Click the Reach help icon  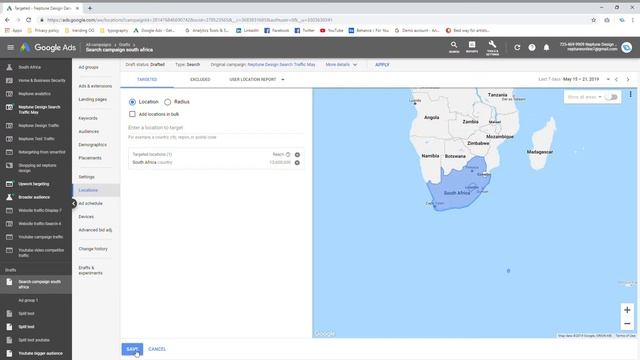tap(288, 155)
